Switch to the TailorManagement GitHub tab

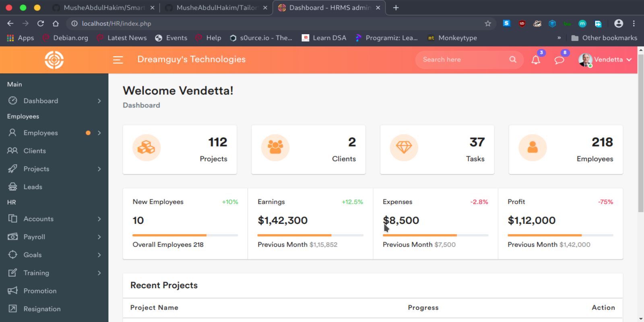[x=216, y=8]
